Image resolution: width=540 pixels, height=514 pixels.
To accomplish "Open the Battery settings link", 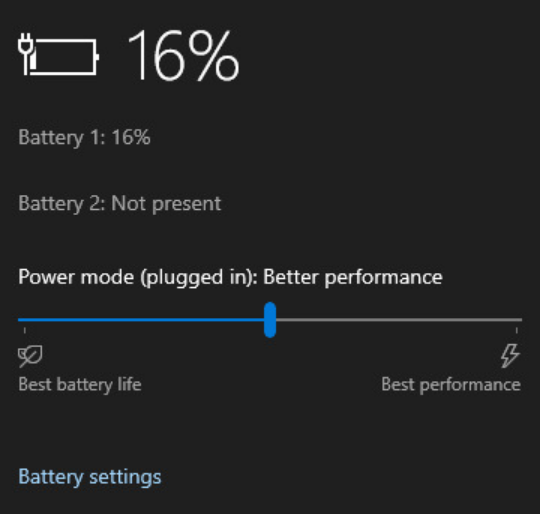I will pyautogui.click(x=90, y=477).
